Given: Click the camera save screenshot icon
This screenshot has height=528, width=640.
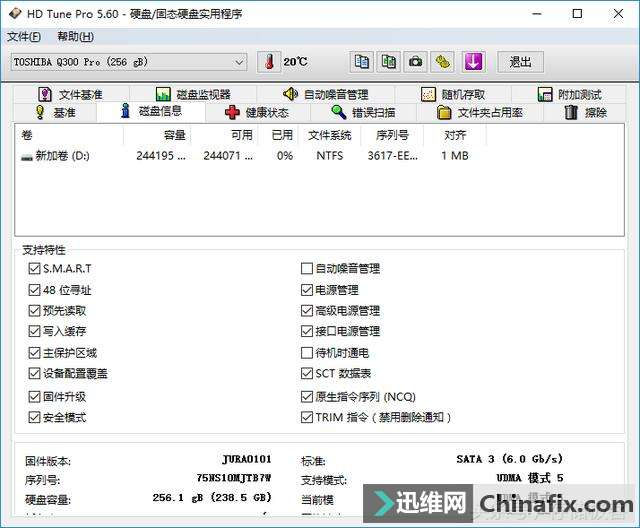Looking at the screenshot, I should pyautogui.click(x=416, y=62).
